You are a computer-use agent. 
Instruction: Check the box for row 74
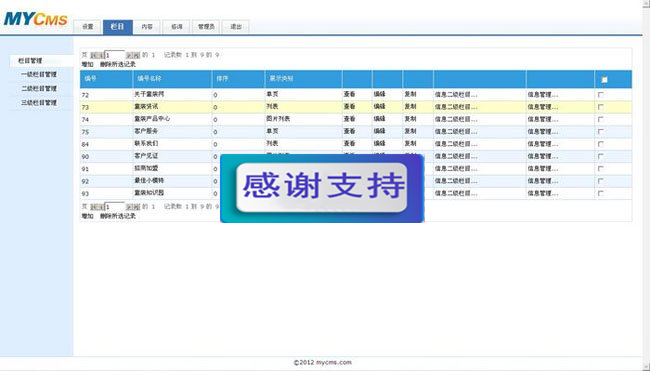(x=600, y=119)
